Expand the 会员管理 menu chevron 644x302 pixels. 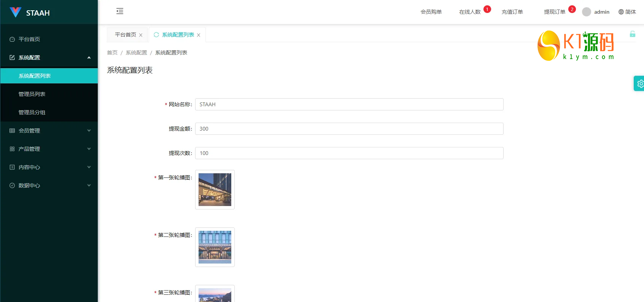(x=89, y=131)
